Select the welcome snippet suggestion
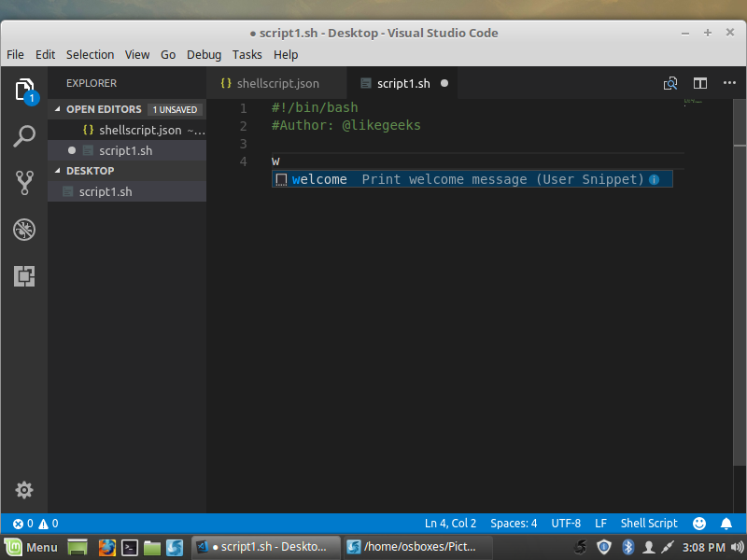The image size is (747, 560). (x=319, y=179)
